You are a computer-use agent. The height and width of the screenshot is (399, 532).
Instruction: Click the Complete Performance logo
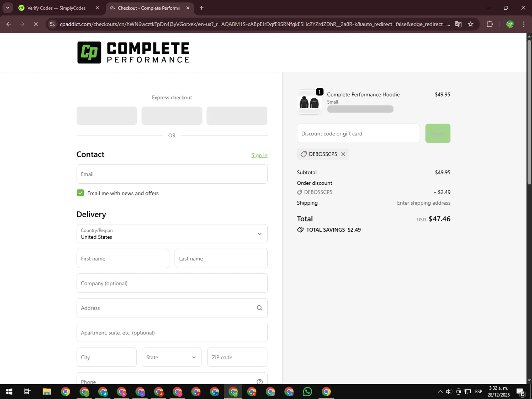pyautogui.click(x=133, y=52)
